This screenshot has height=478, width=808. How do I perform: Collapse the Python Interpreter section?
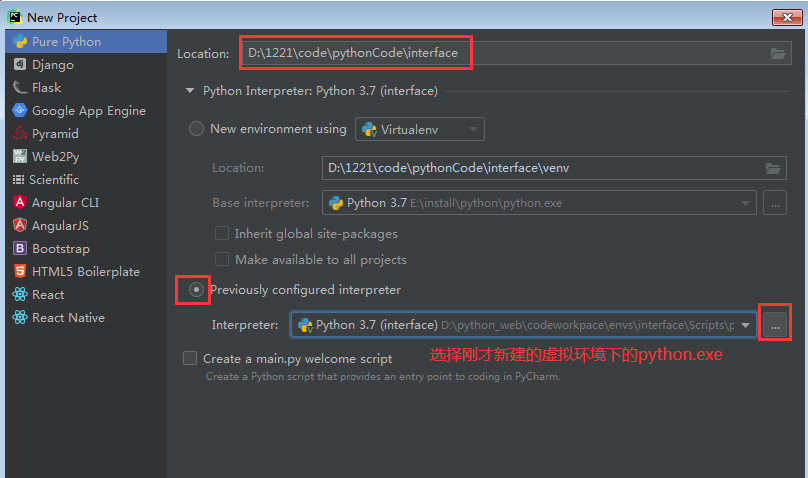(190, 91)
